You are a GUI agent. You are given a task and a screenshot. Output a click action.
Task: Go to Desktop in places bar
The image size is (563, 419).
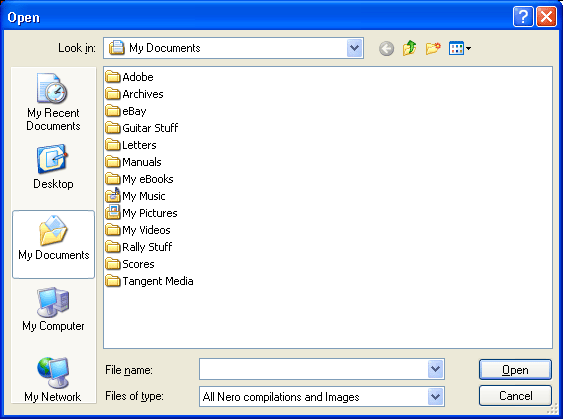pos(53,167)
